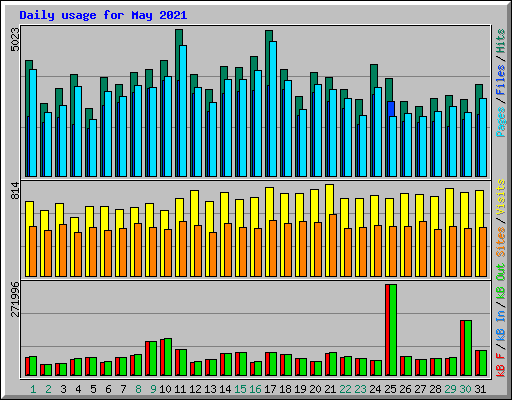Click day 9 on the x-axis
This screenshot has width=512, height=400.
tap(153, 389)
